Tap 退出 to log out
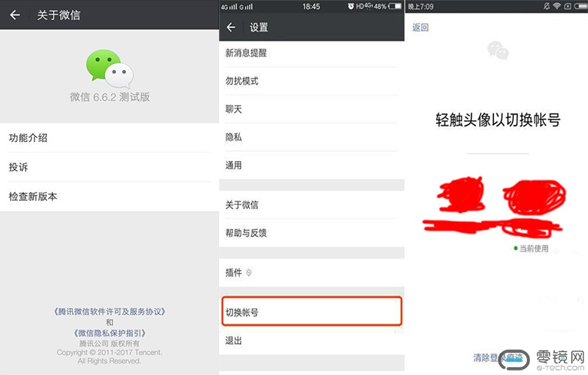 point(312,340)
